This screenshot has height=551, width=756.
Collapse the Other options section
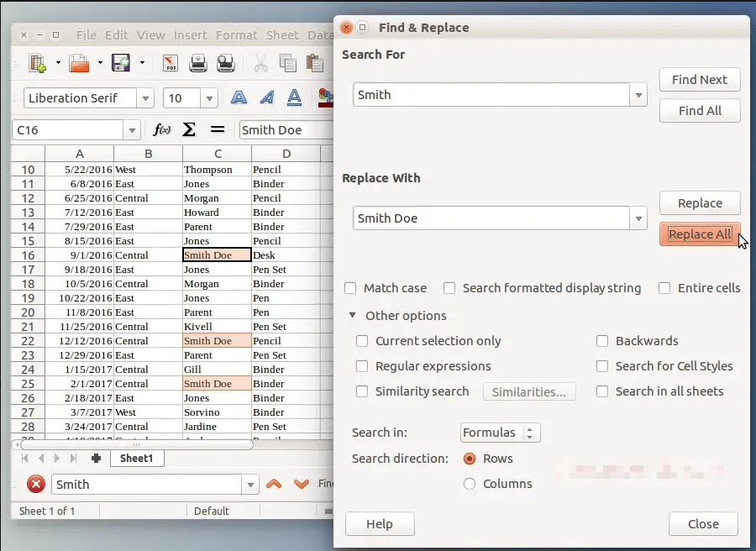(352, 316)
